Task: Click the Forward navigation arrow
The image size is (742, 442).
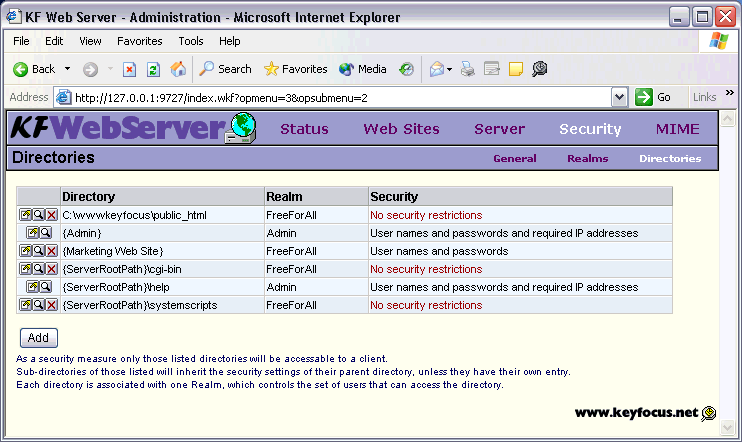Action: tap(90, 70)
